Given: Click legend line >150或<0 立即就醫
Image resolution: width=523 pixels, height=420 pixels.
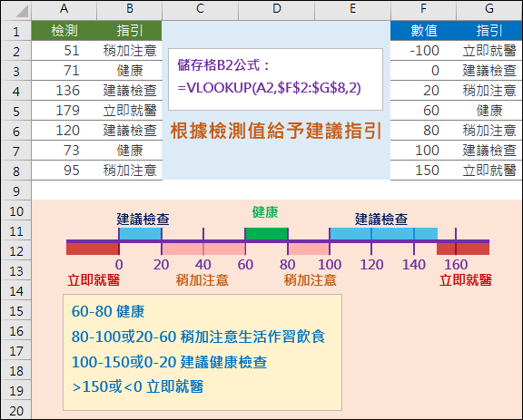Looking at the screenshot, I should pos(137,387).
